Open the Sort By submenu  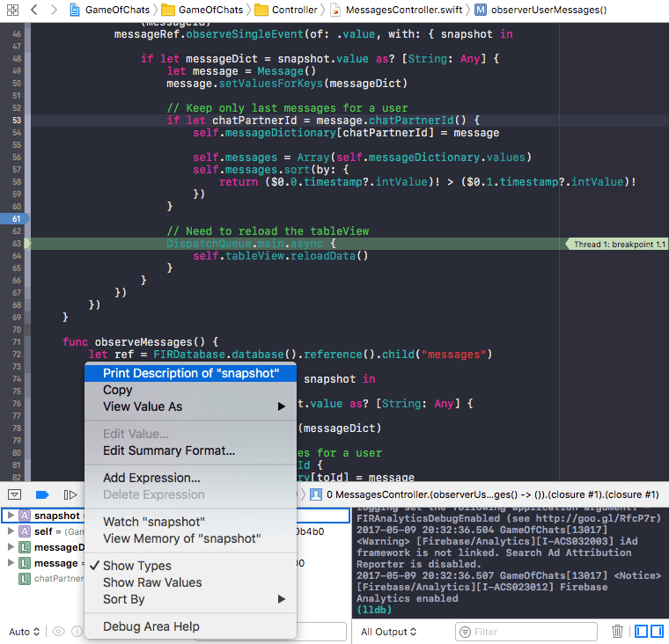tap(191, 599)
